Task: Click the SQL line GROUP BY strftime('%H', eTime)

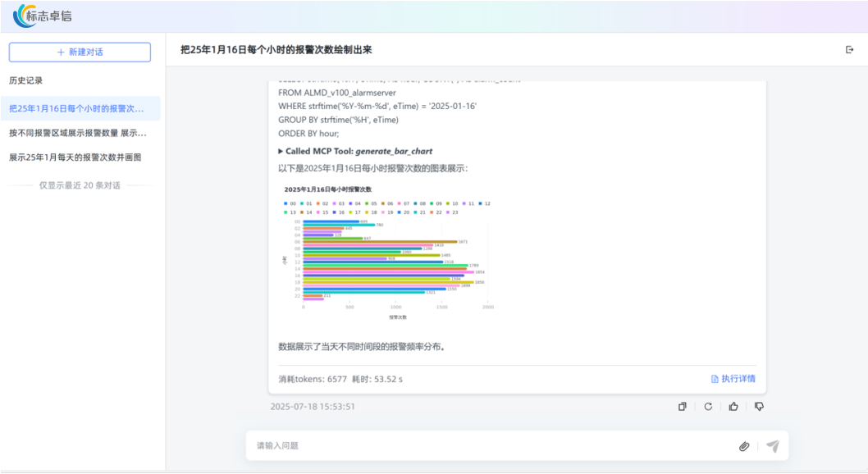Action: [338, 120]
